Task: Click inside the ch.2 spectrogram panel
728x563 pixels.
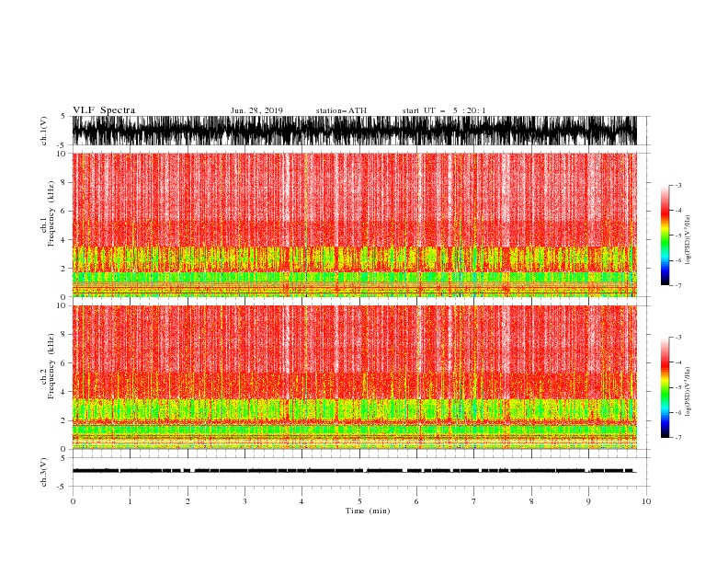Action: click(354, 377)
